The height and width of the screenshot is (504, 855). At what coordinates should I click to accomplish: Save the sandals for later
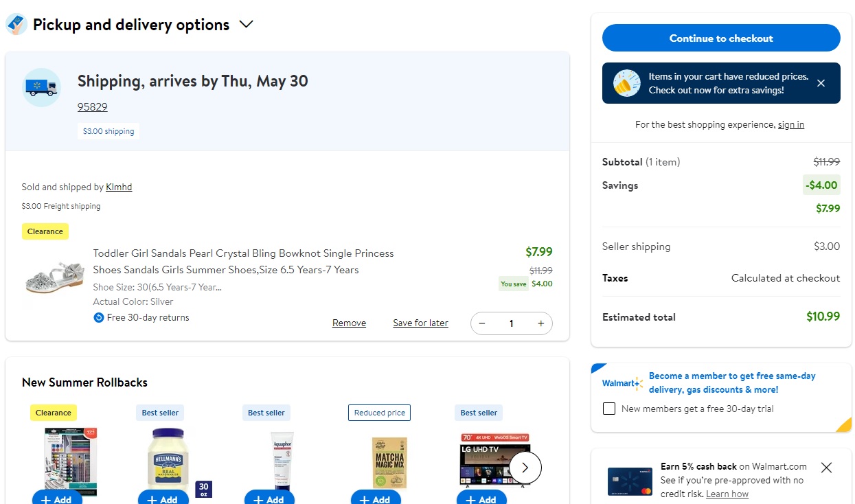click(x=420, y=323)
